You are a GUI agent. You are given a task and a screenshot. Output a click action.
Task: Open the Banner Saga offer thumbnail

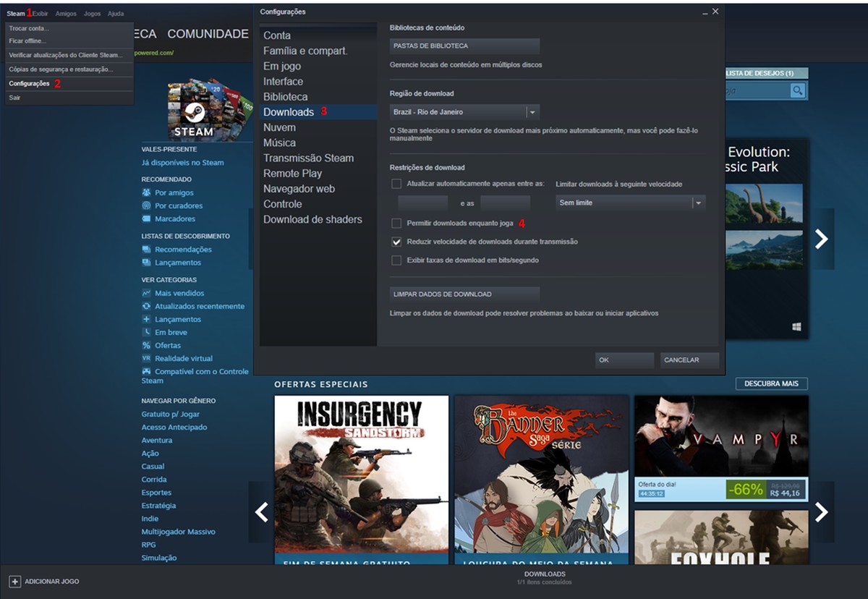pos(542,480)
